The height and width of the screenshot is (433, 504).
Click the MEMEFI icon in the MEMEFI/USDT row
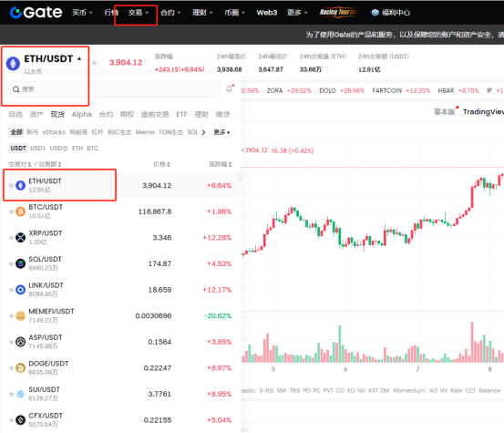coord(21,315)
